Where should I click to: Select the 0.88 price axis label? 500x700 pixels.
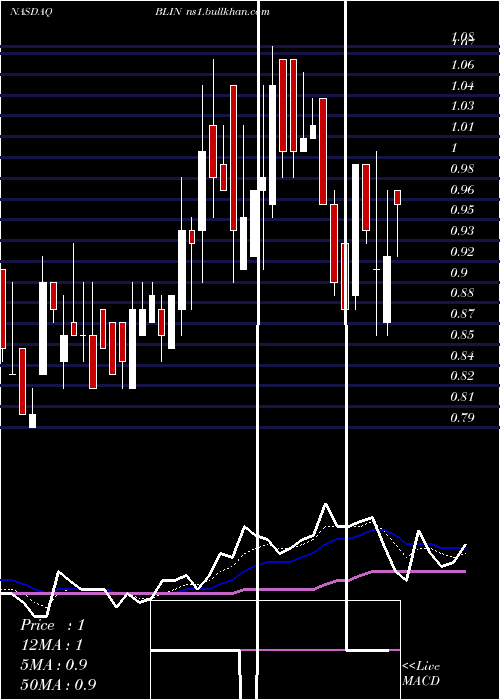462,293
